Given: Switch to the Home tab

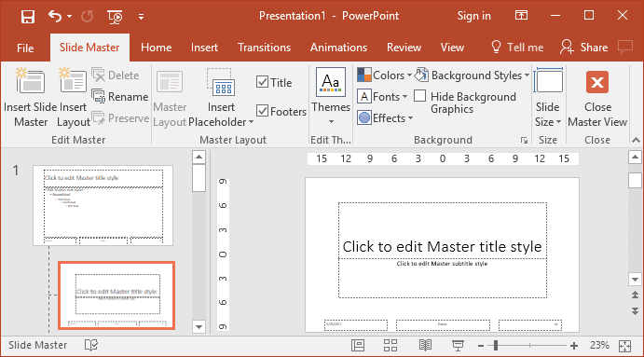Looking at the screenshot, I should pyautogui.click(x=156, y=48).
